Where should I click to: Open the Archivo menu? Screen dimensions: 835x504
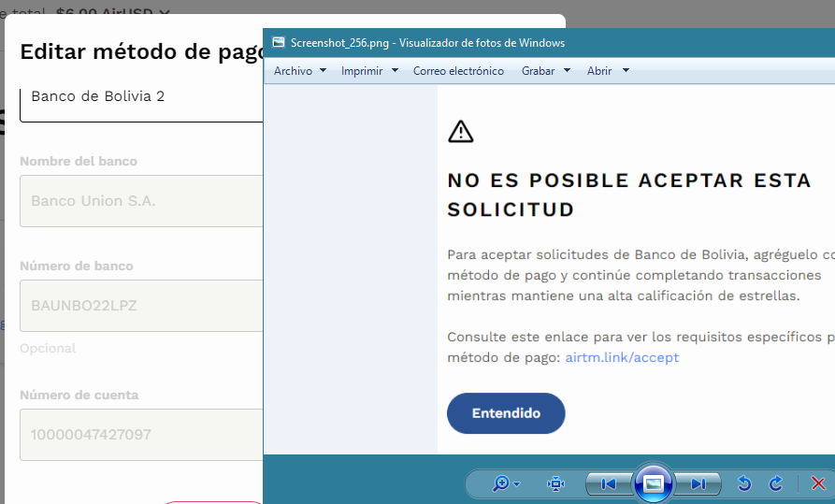pyautogui.click(x=299, y=71)
